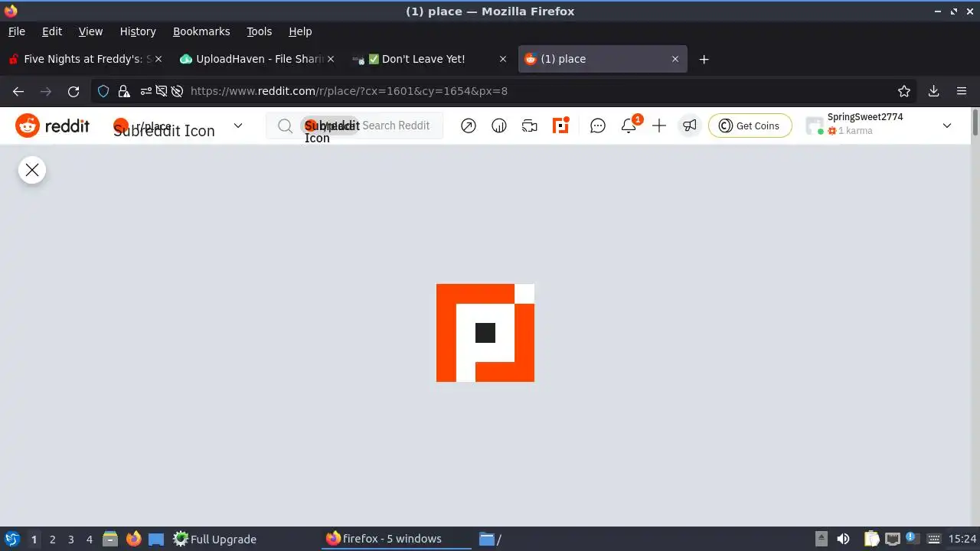980x551 pixels.
Task: Reload the page with the refresh icon
Action: (73, 91)
